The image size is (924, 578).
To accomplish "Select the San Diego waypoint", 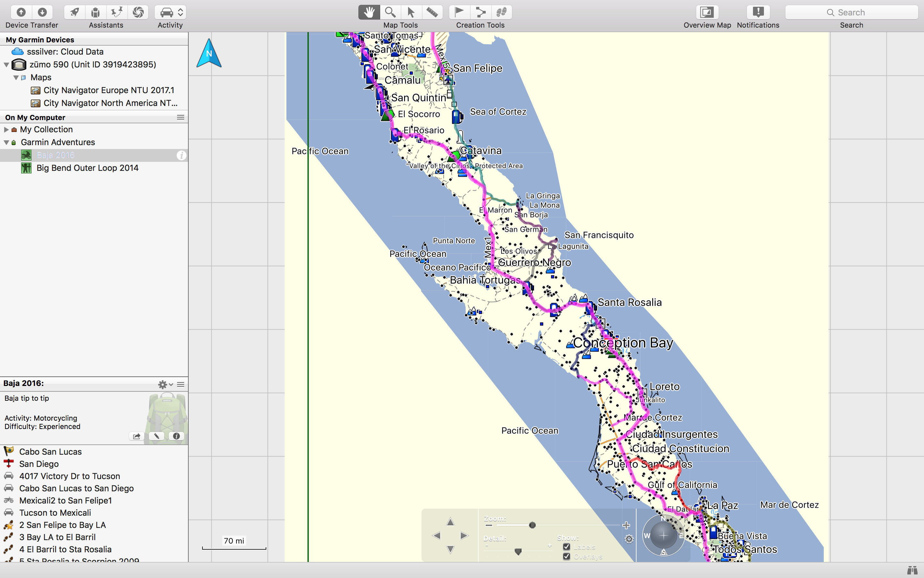I will (94, 464).
